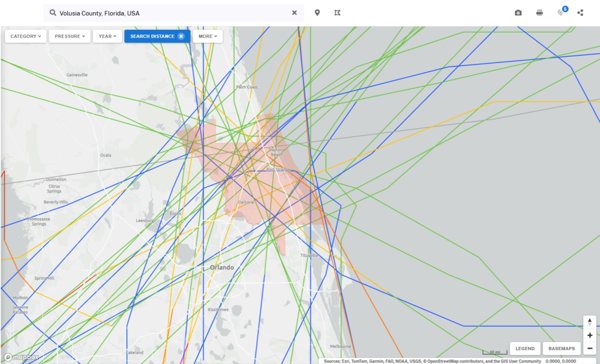Open the hurricane storms list icon
The width and height of the screenshot is (600, 364).
(561, 12)
